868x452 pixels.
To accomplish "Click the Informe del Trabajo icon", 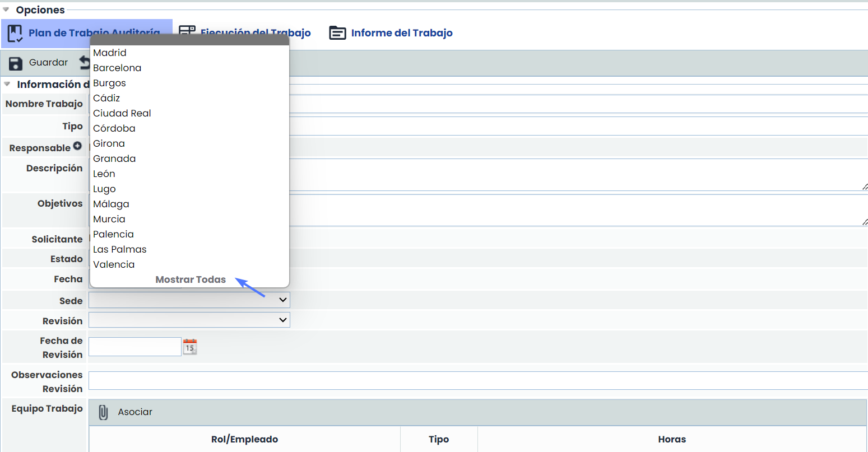I will pos(337,33).
